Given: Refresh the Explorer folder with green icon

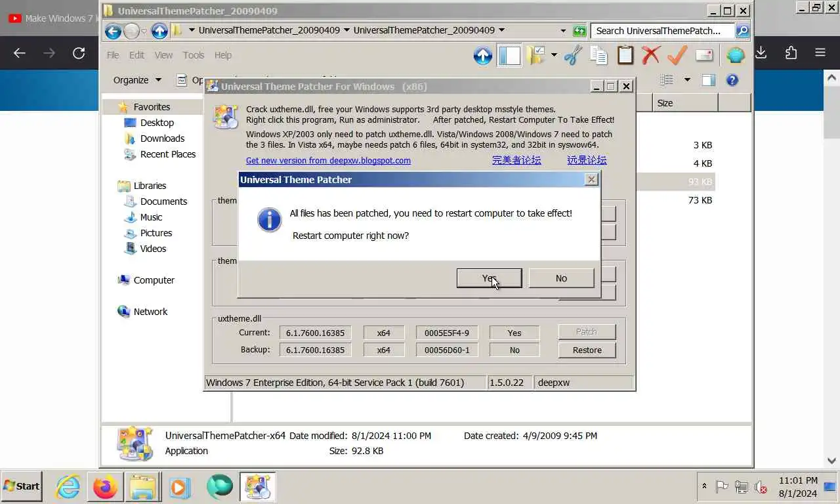Looking at the screenshot, I should point(579,31).
